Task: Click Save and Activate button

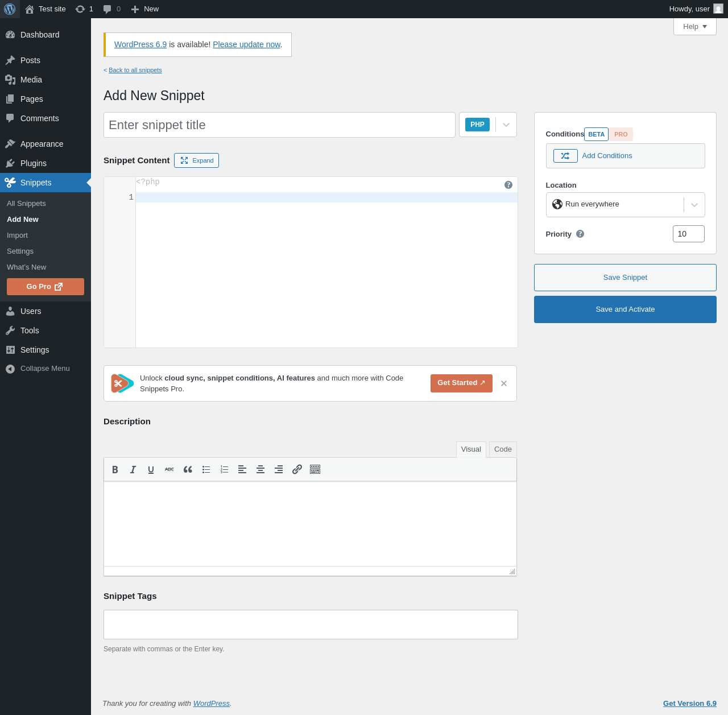Action: point(625,309)
